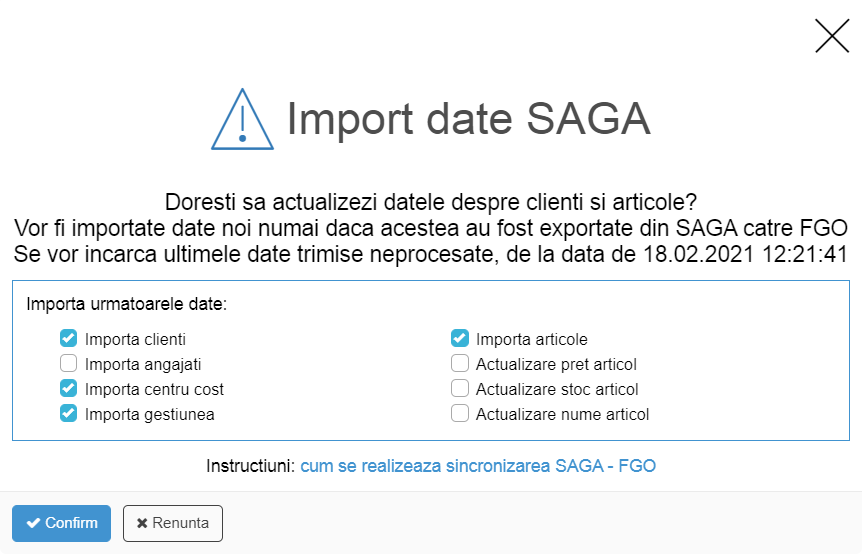Click the Import date SAGA heading
The image size is (862, 556).
point(468,119)
